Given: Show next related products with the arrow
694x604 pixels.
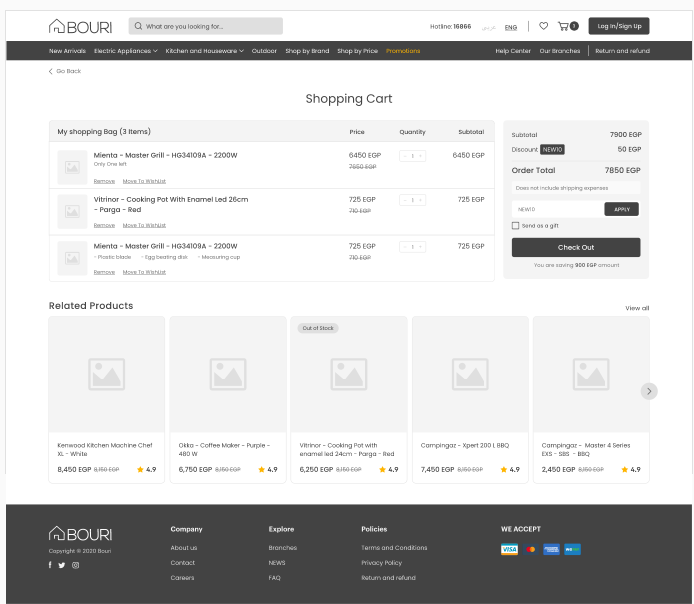Looking at the screenshot, I should click(649, 391).
